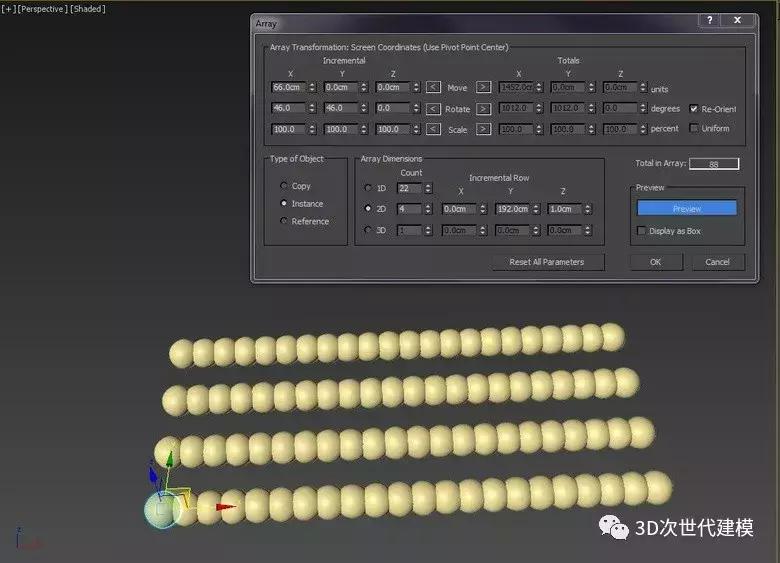Open the Perspective viewport menu
The width and height of the screenshot is (780, 563).
[x=42, y=9]
